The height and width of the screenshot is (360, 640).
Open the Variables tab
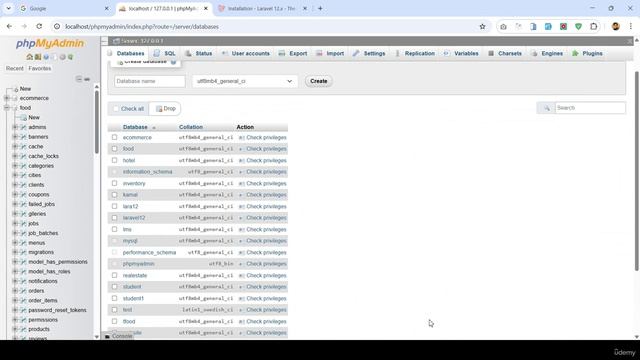(461, 53)
